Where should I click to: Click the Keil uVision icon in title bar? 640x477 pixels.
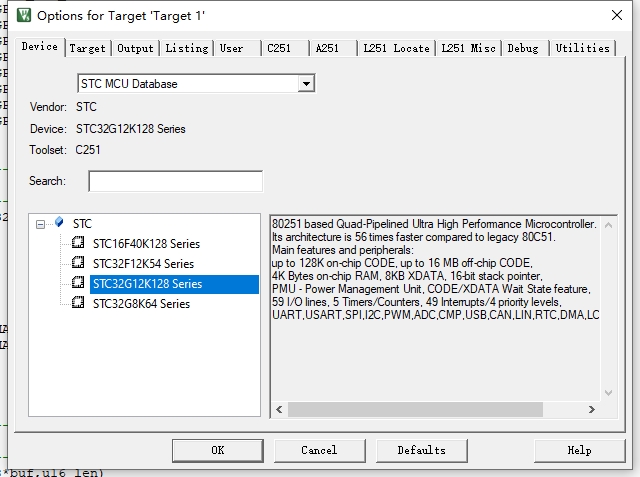pos(24,16)
